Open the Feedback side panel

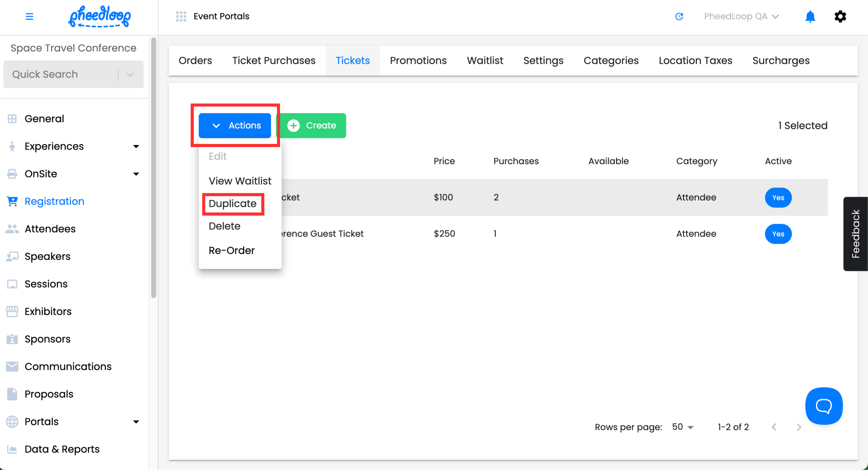(855, 234)
